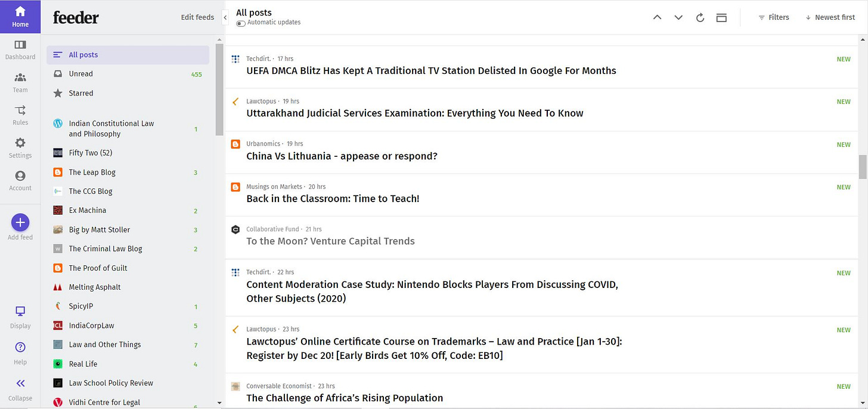
Task: Click Lawctopus icon on Uttarakhand post
Action: 235,101
